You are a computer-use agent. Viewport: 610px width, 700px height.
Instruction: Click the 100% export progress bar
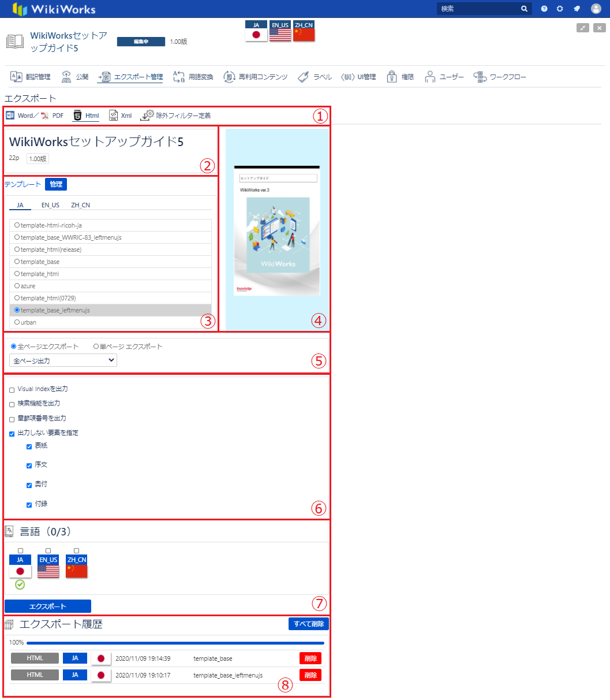[175, 642]
